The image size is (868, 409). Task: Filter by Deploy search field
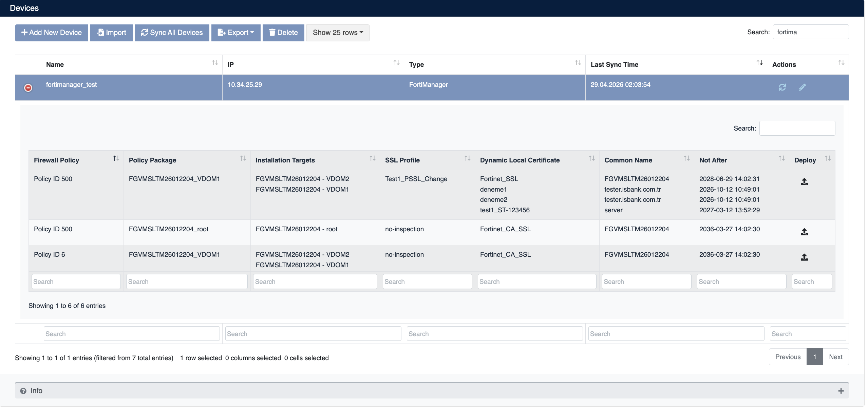tap(812, 281)
